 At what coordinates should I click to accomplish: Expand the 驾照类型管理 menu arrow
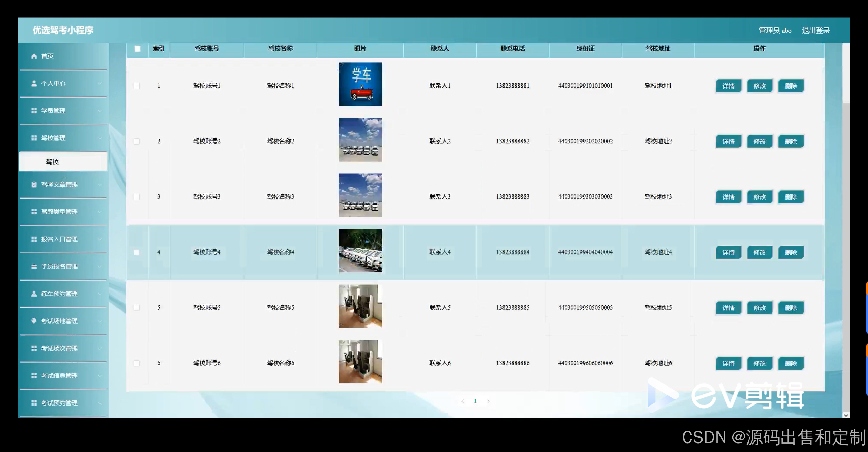(100, 212)
